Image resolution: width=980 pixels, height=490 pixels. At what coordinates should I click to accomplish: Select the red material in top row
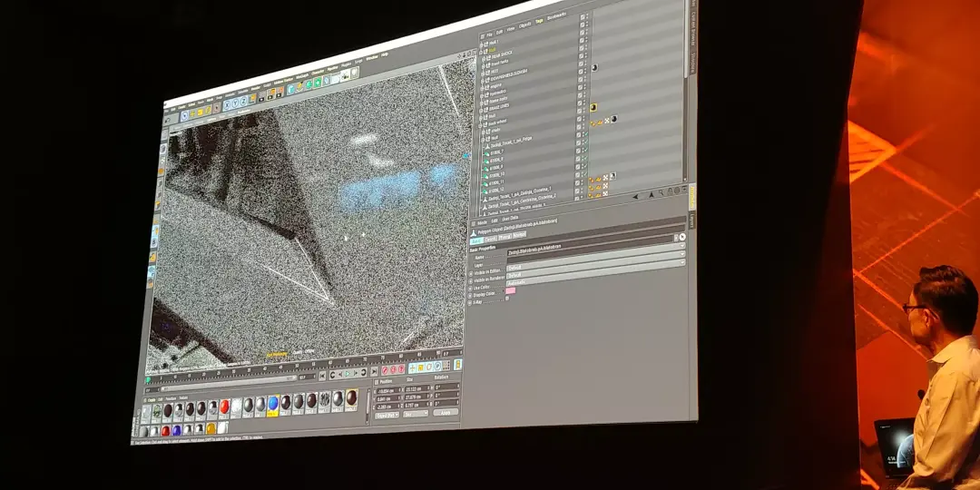tap(224, 407)
